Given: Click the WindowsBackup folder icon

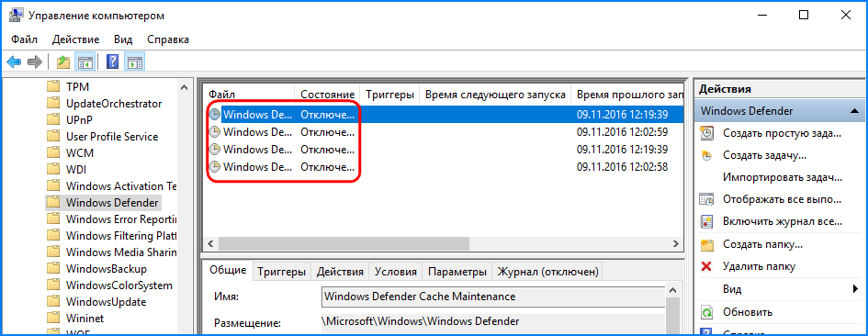Looking at the screenshot, I should click(x=53, y=269).
